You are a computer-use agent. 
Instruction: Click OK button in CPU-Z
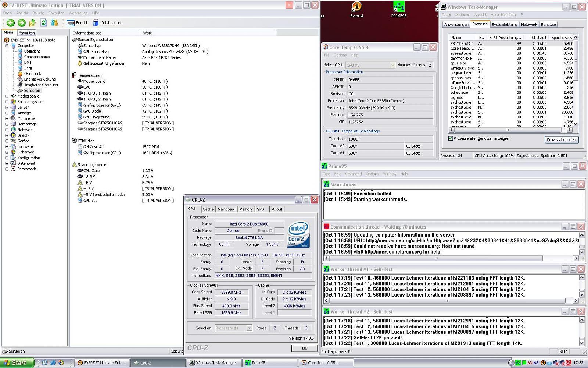coord(304,348)
